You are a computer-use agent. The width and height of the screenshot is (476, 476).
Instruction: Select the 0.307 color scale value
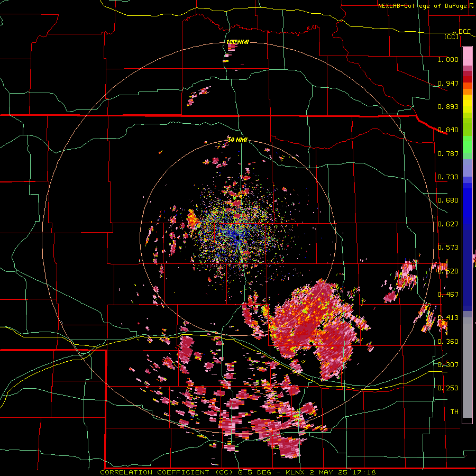[x=448, y=364]
